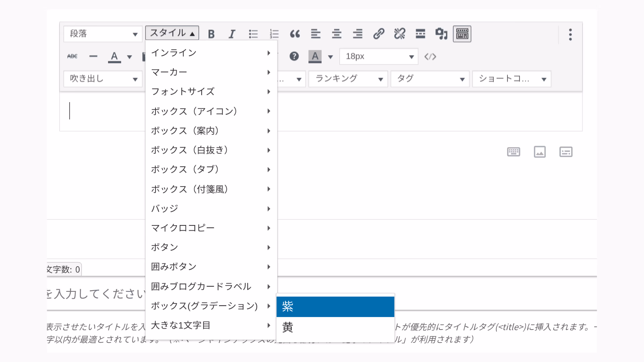Open the 段落 paragraph format dropdown
644x362 pixels.
(x=103, y=34)
